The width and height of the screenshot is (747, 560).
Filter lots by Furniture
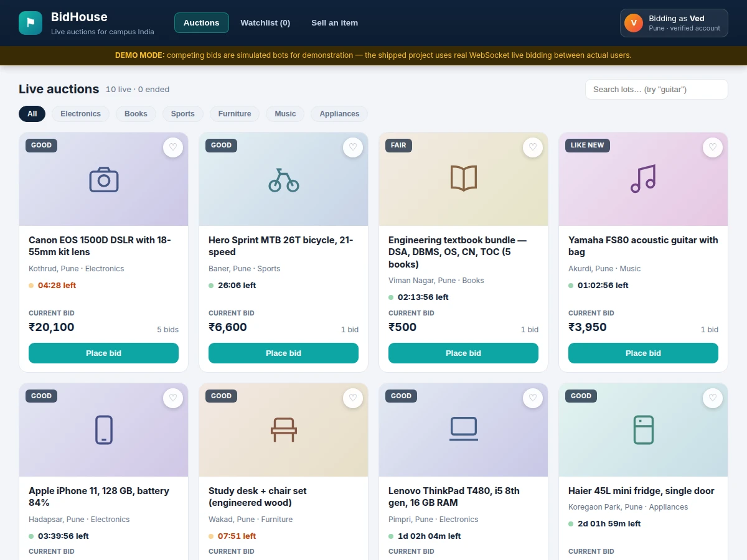(x=235, y=114)
